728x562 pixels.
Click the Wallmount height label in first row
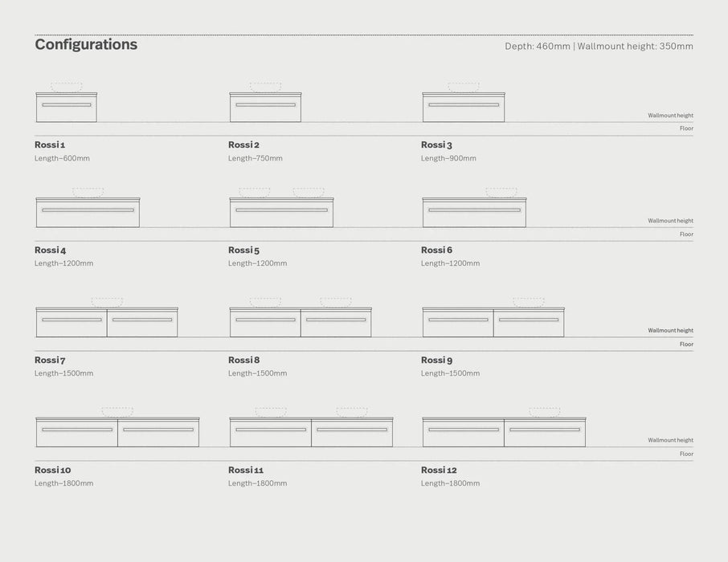point(670,116)
